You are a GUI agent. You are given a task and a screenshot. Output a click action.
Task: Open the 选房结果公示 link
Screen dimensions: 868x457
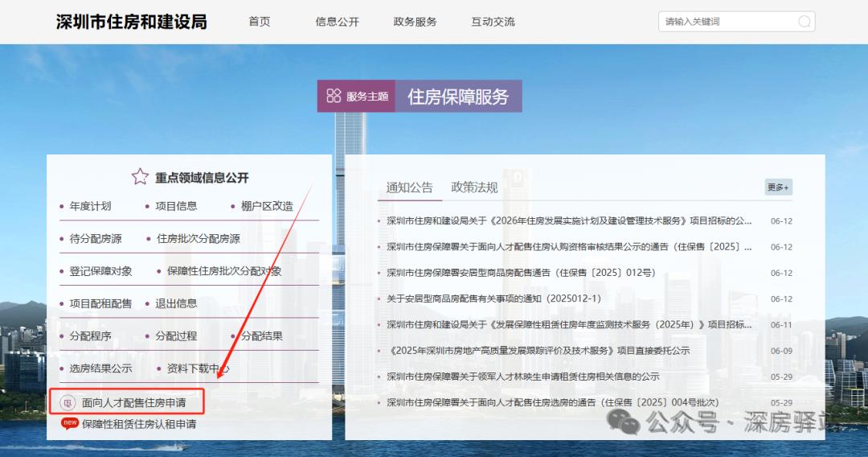point(100,368)
